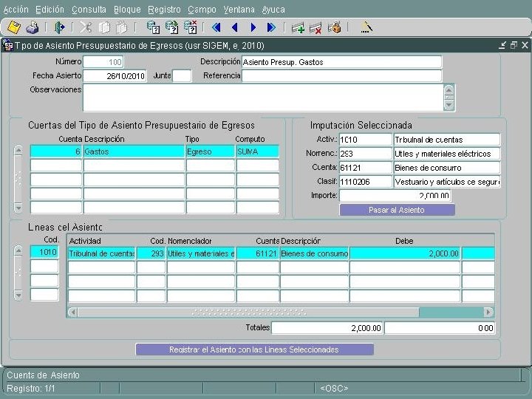Click the Cancel Query icon with red X
532x399 pixels.
tap(190, 27)
